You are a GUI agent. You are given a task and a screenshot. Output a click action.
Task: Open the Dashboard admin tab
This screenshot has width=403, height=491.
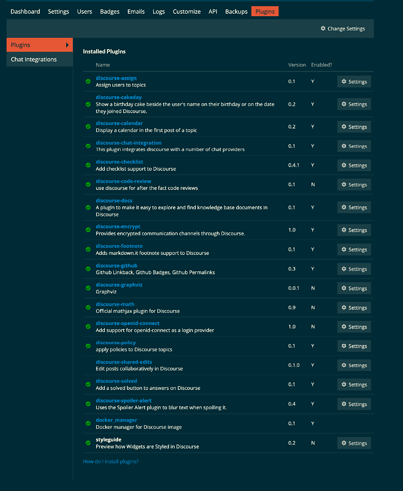(25, 12)
